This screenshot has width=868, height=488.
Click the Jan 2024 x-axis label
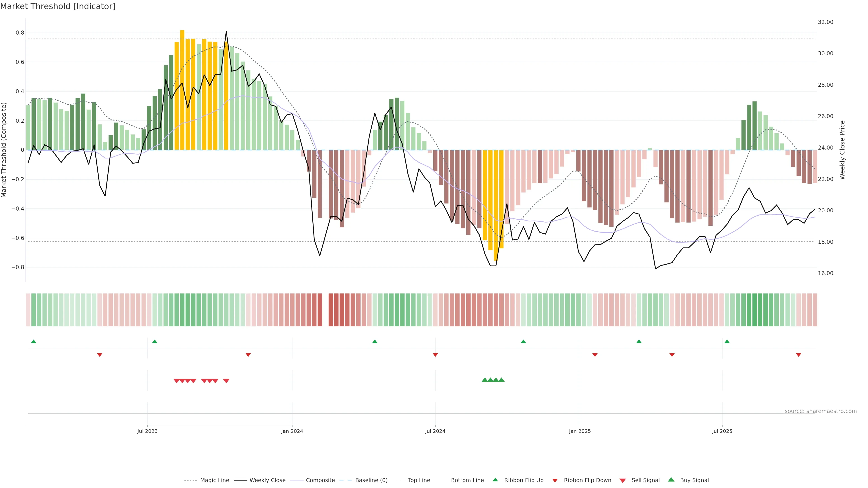point(292,431)
